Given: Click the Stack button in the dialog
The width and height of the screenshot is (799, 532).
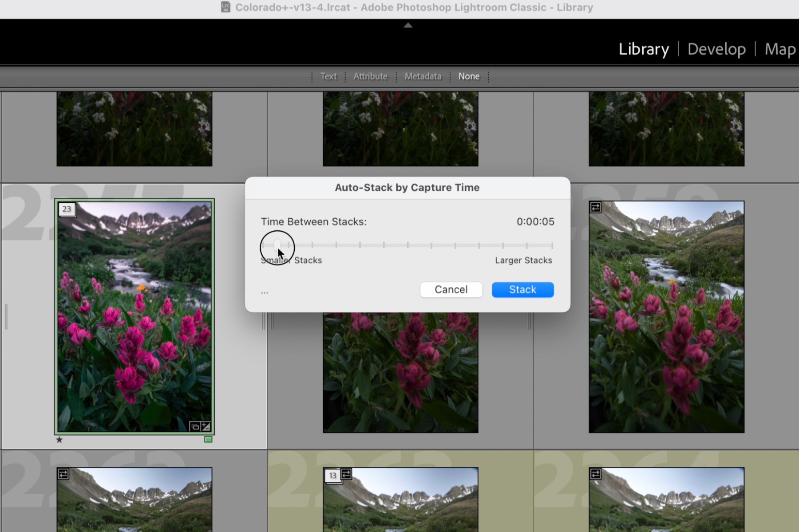Looking at the screenshot, I should coord(522,290).
